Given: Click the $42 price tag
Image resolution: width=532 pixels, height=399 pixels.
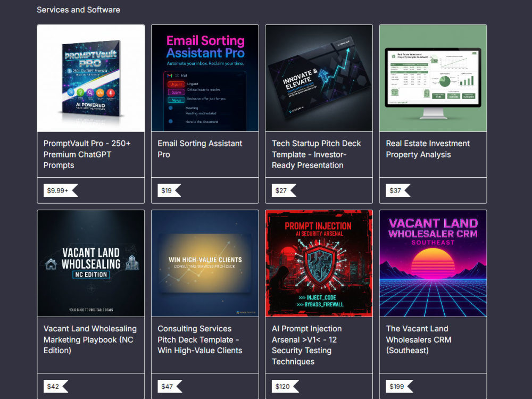Looking at the screenshot, I should pyautogui.click(x=56, y=386).
